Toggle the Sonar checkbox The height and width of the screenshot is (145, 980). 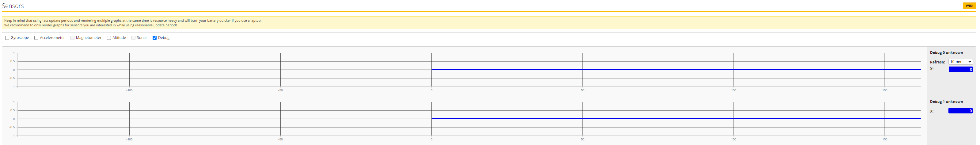point(134,38)
